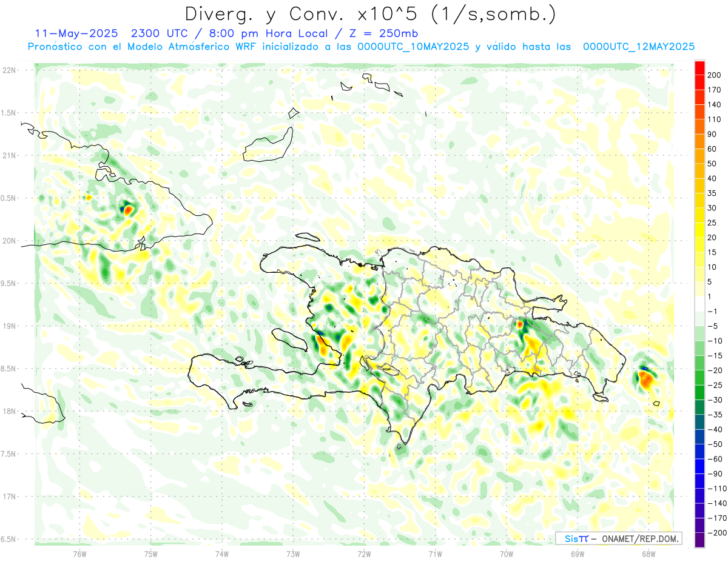
Task: Click the '-20' colorbar value
Action: click(715, 371)
